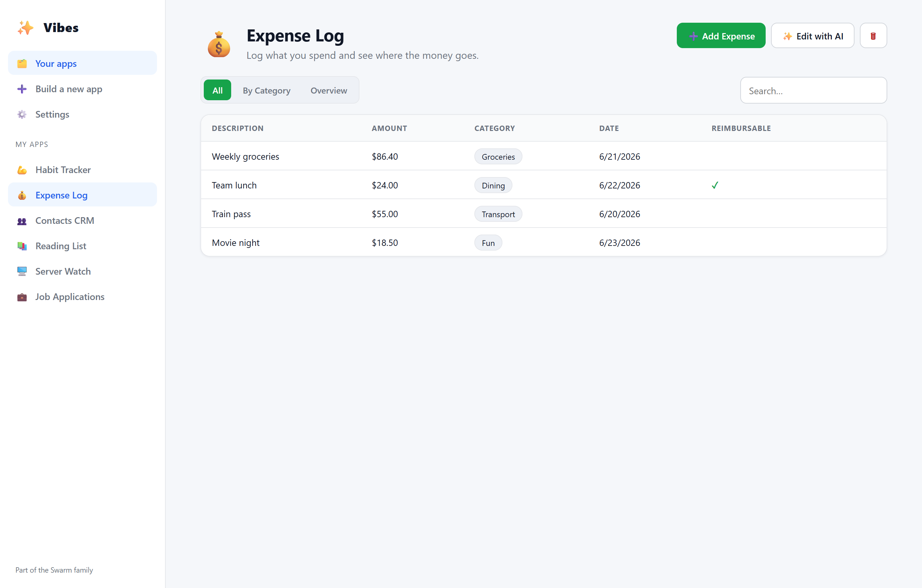Screen dimensions: 922x588
Task: Open Your apps in the sidebar
Action: [82, 63]
